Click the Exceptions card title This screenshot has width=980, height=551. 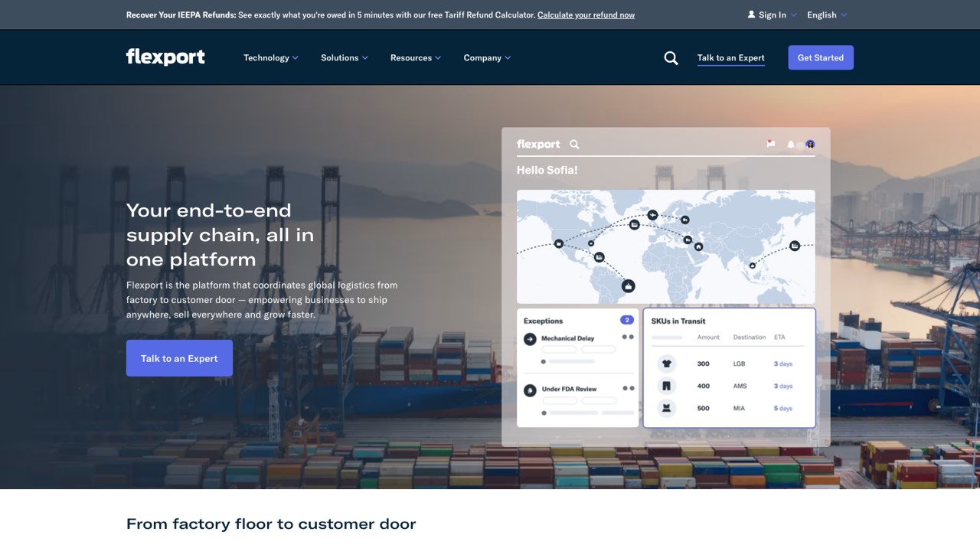544,321
